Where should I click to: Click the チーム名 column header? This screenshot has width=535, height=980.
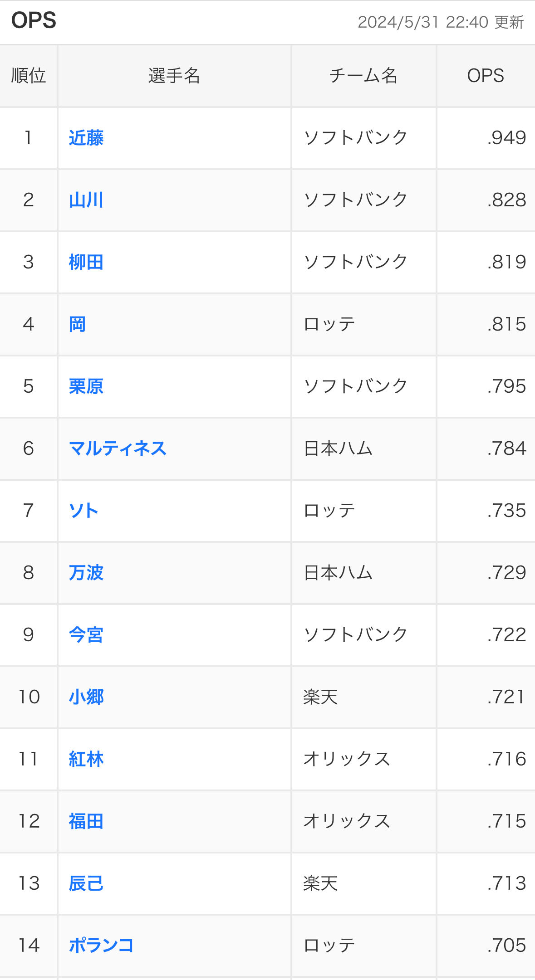pos(363,76)
